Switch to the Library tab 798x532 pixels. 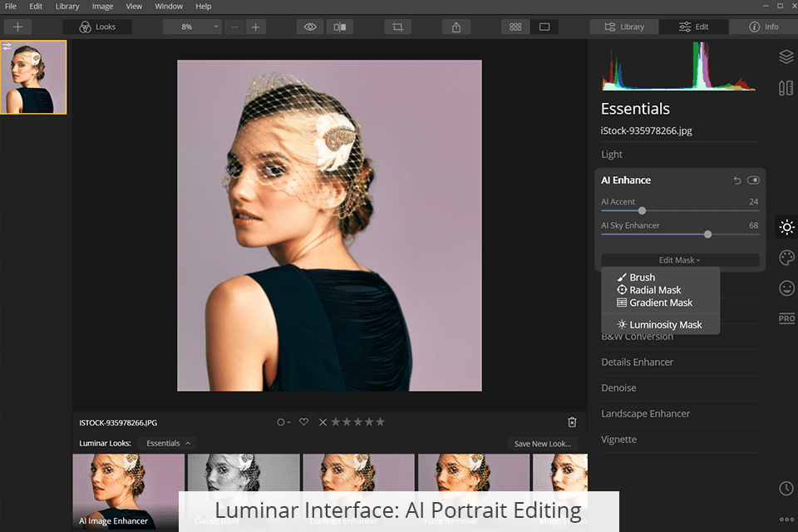[624, 27]
